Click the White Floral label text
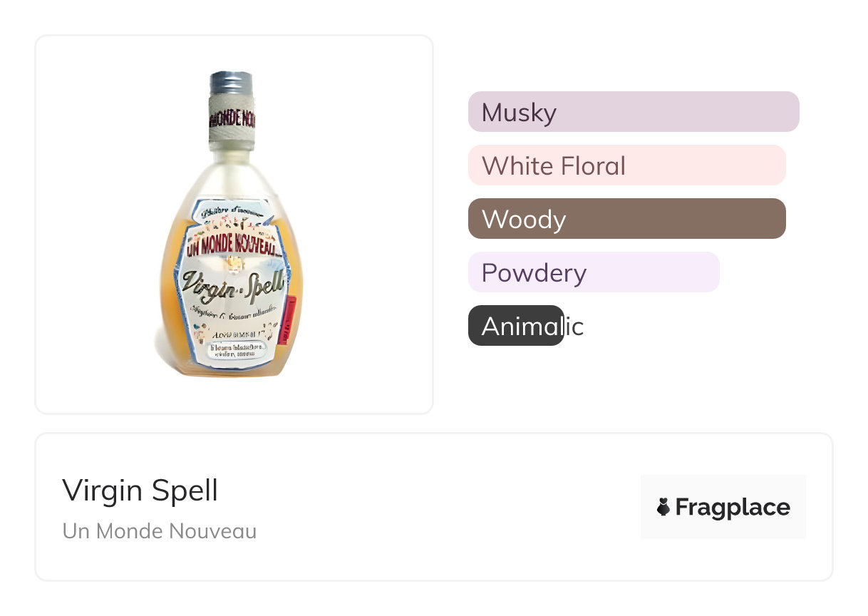This screenshot has width=868, height=616. tap(554, 166)
